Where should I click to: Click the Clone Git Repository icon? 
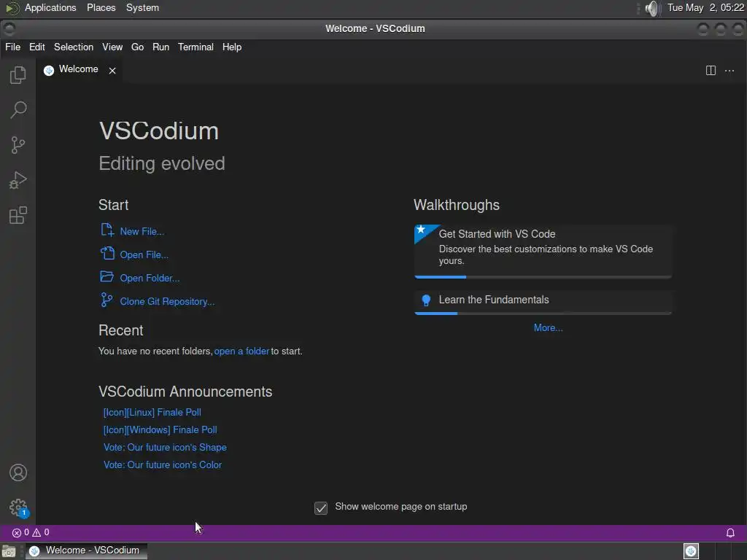(107, 300)
